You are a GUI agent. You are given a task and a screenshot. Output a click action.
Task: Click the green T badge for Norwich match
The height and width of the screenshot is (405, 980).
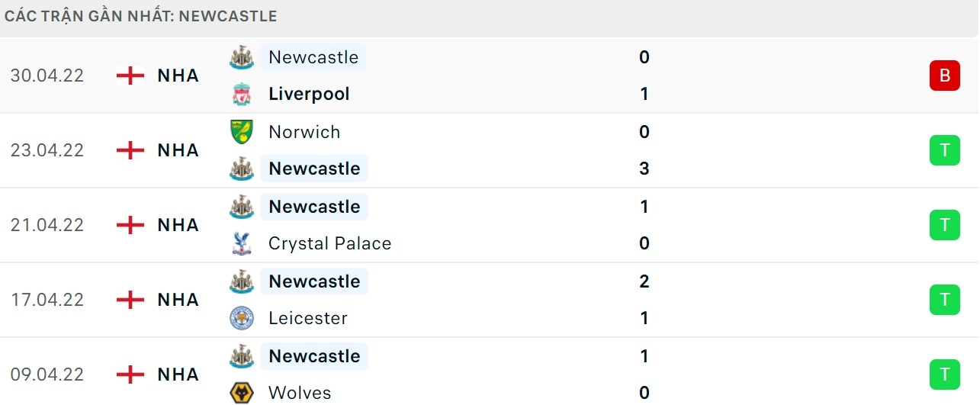point(944,150)
